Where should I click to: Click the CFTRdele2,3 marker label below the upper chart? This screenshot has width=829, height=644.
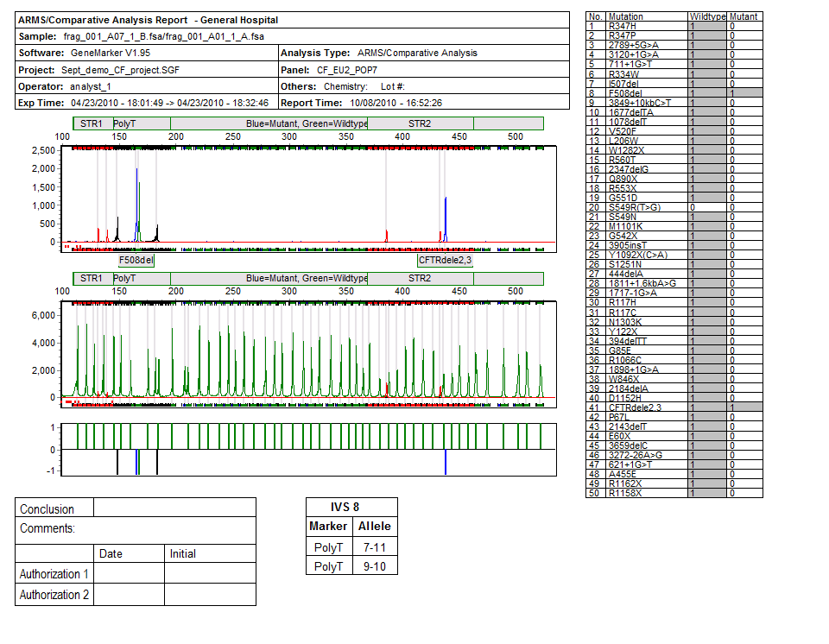coord(445,259)
